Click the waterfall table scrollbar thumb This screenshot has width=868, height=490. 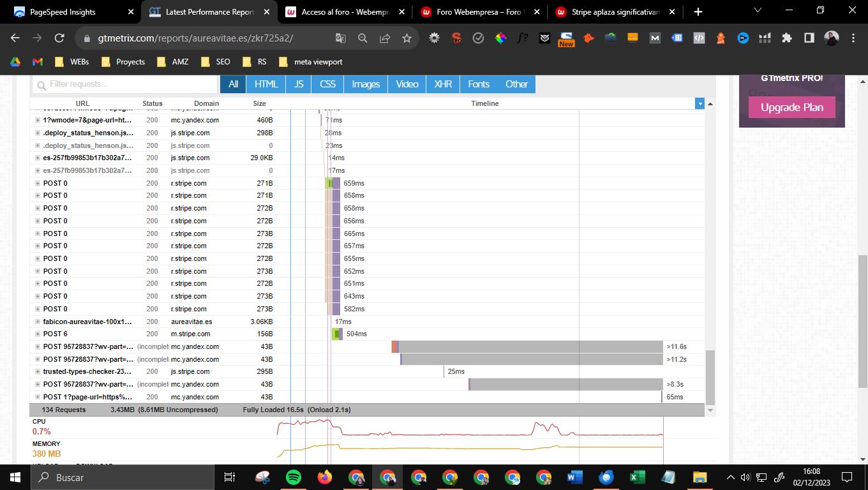coord(710,376)
